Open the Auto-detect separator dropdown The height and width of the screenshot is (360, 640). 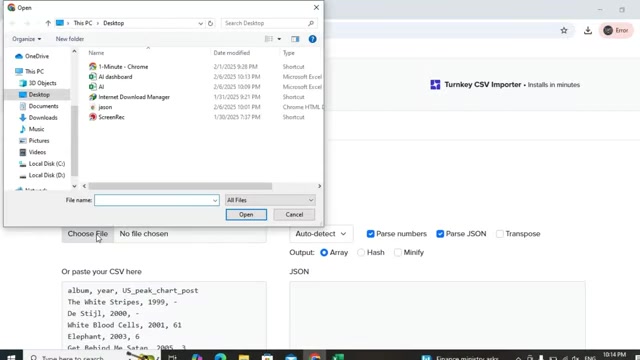point(321,234)
